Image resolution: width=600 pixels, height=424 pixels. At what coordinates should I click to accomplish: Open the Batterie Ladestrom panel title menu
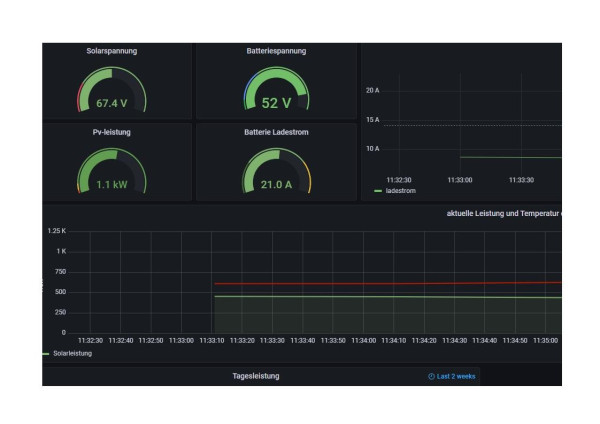point(275,131)
